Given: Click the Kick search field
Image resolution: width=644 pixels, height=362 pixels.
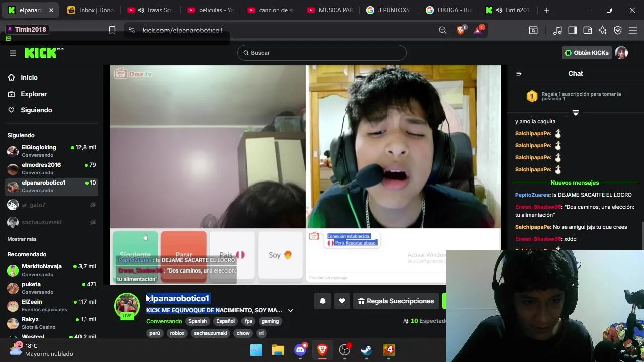Looking at the screenshot, I should click(x=322, y=53).
